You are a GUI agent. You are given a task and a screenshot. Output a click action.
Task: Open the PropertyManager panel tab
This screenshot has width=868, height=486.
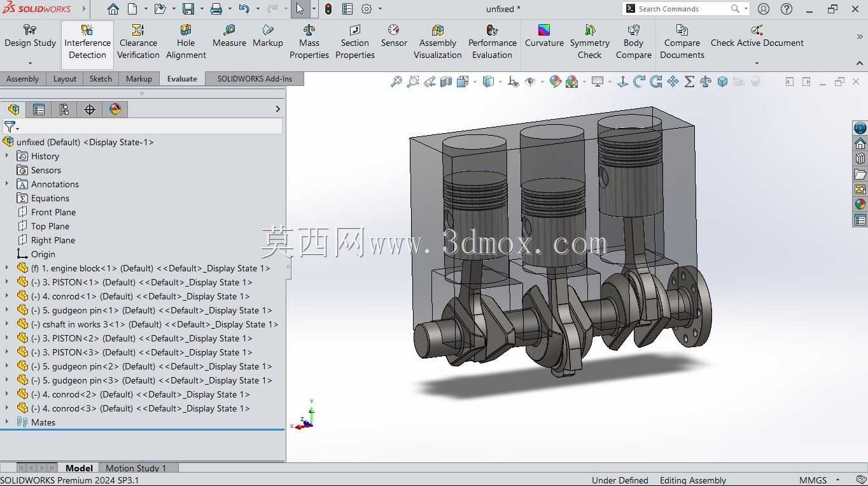[39, 110]
